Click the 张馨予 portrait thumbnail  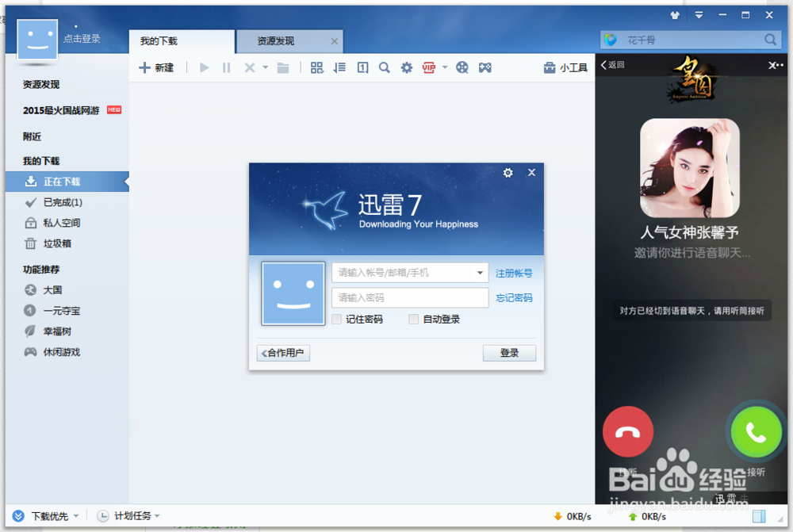(690, 168)
